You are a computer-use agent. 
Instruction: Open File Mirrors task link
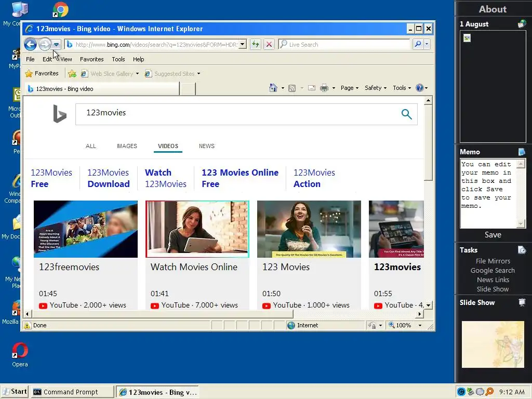tap(493, 261)
